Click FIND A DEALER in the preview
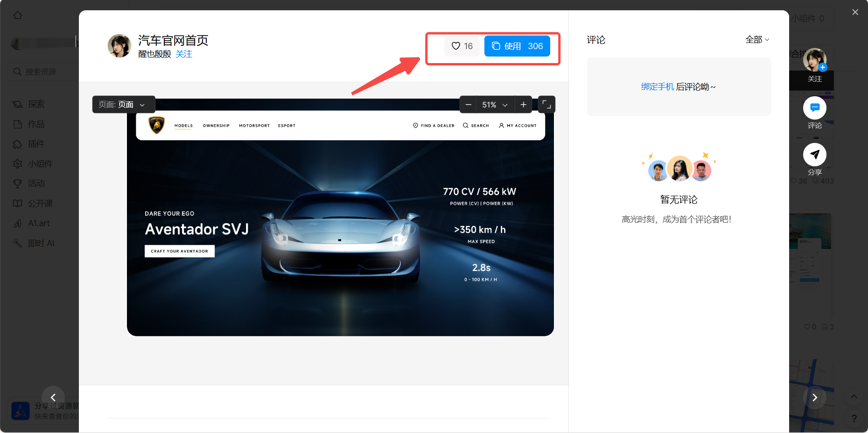The width and height of the screenshot is (868, 433). (434, 126)
